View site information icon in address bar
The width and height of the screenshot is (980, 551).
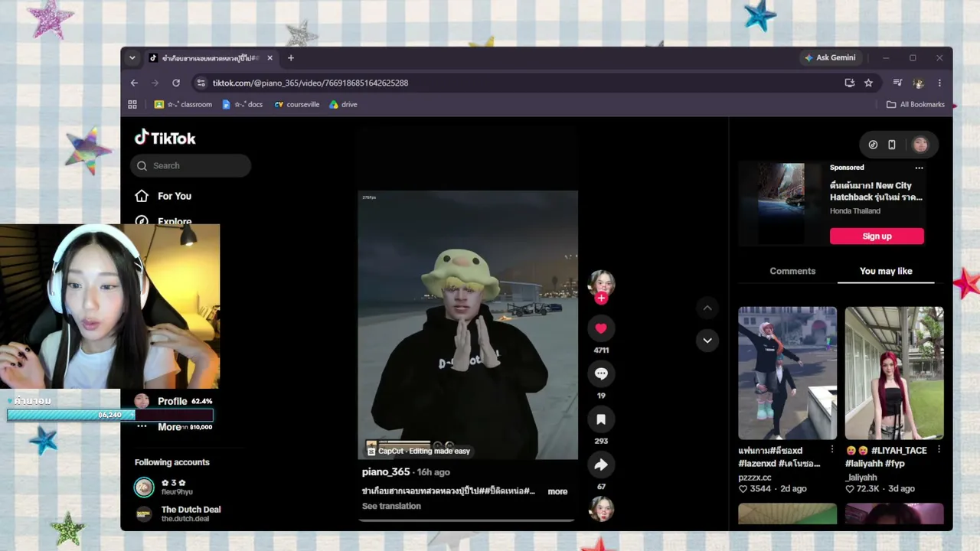(201, 83)
